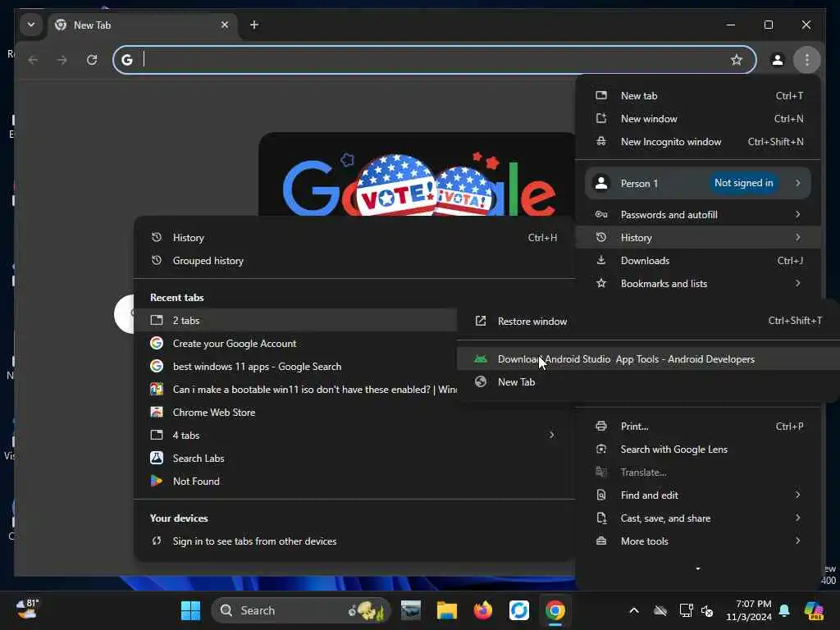Click the blue circular-arrows taskbar app icon
The width and height of the screenshot is (840, 630).
tap(518, 610)
